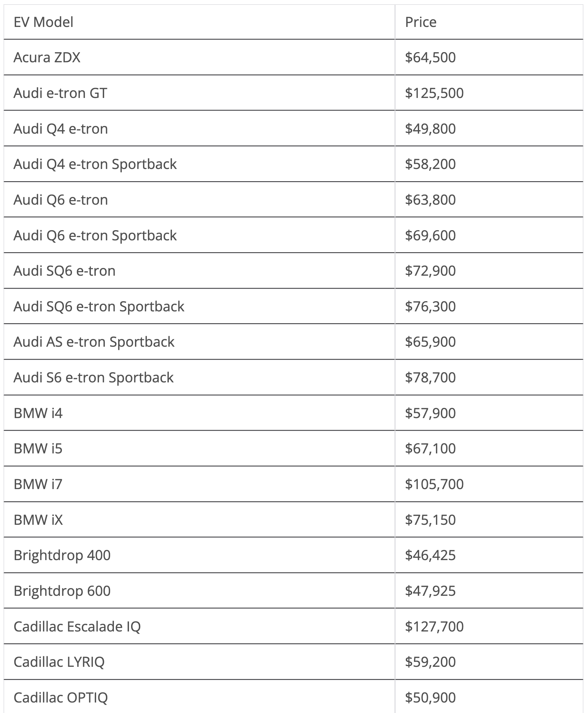The width and height of the screenshot is (588, 713).
Task: Click the Audi Q4 e-tron Sportback name
Action: click(95, 164)
